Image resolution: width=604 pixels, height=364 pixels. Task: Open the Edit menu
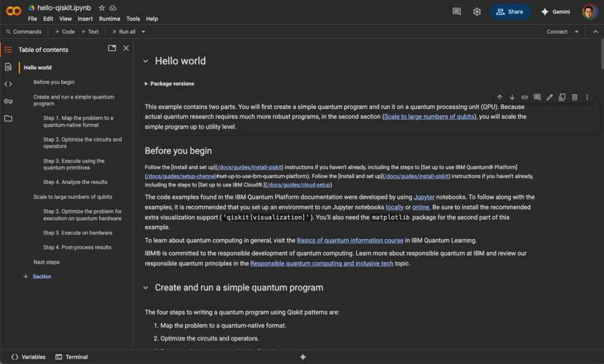tap(48, 18)
